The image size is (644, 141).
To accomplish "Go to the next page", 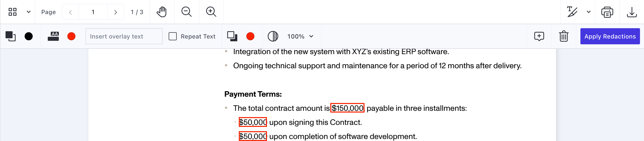I will click(115, 12).
